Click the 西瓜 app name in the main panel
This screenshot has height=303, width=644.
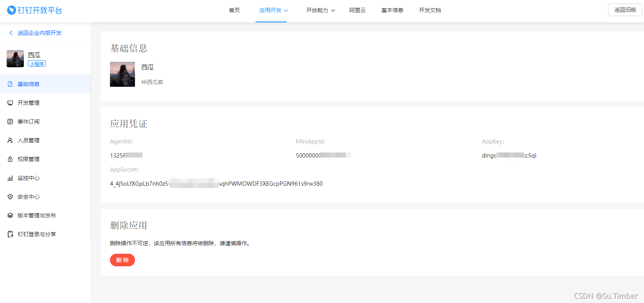148,67
